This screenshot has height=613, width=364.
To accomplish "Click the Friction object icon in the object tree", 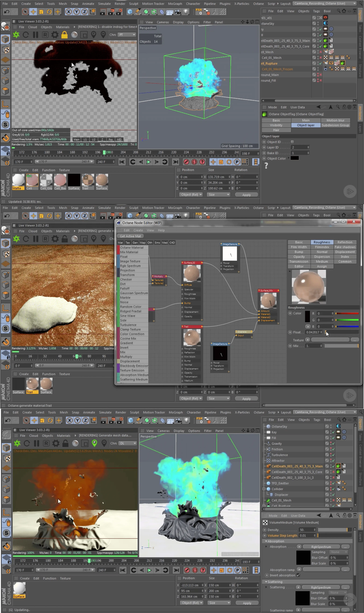I will click(x=268, y=449).
